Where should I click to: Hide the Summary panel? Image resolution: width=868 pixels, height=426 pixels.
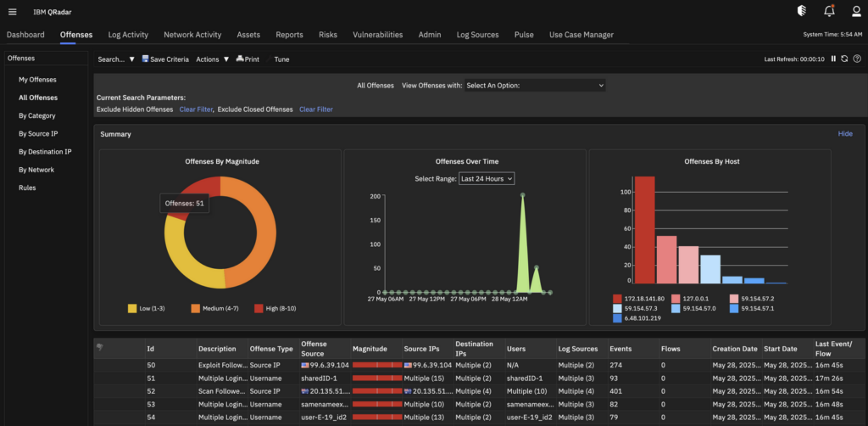pos(845,133)
